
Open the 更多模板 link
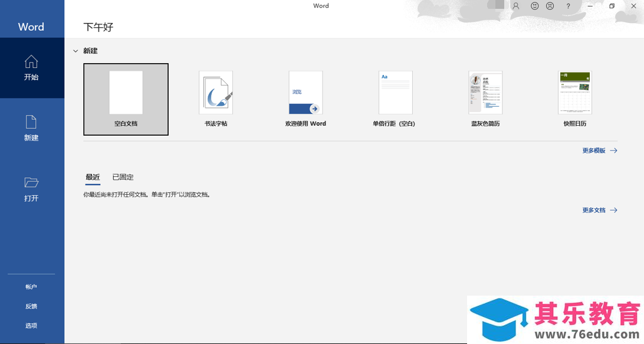[x=600, y=150]
